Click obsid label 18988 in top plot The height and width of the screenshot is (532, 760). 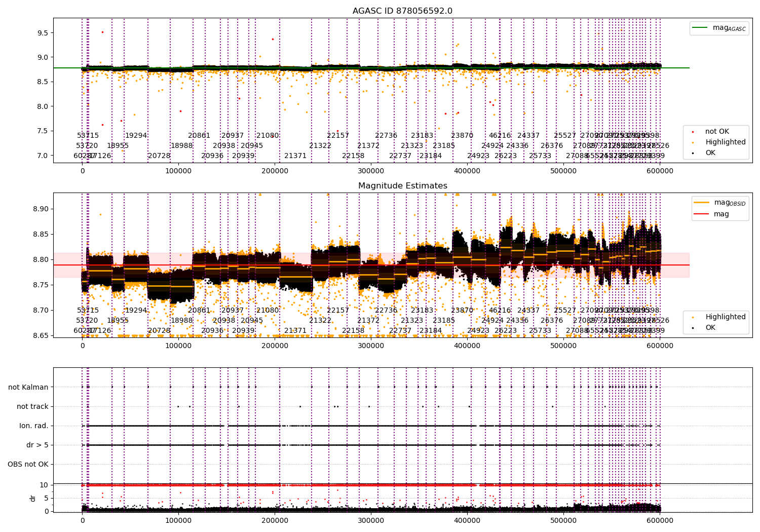click(181, 146)
